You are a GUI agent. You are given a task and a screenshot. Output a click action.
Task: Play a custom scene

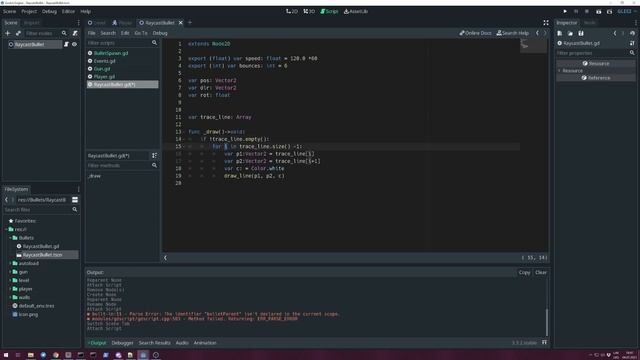pyautogui.click(x=609, y=11)
